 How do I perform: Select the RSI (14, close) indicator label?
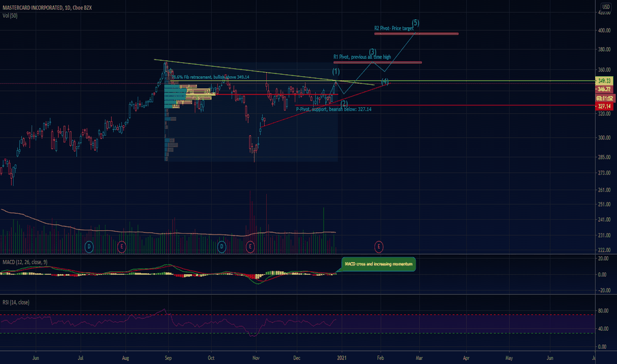click(16, 302)
